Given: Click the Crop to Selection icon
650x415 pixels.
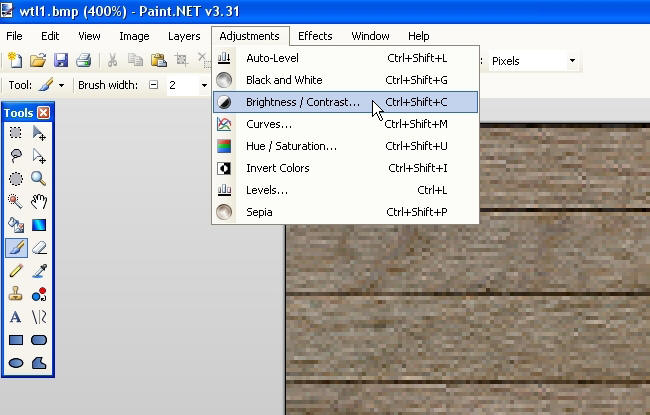Looking at the screenshot, I should tap(181, 61).
